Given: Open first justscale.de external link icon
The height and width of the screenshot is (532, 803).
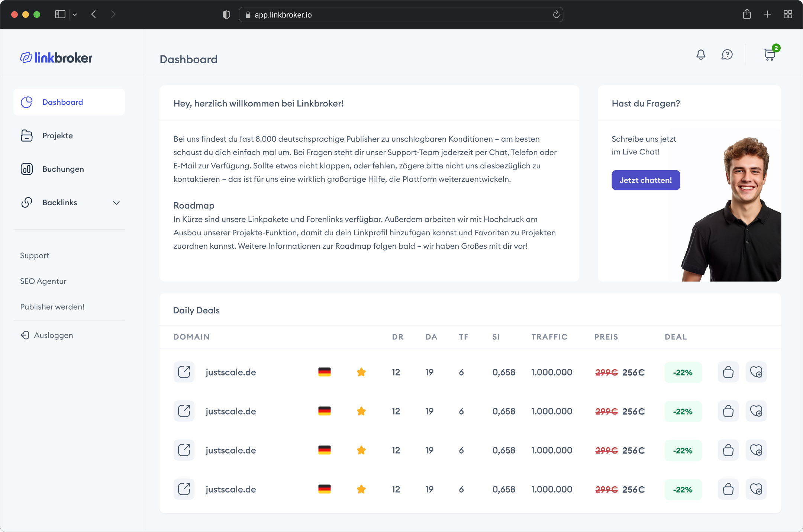Looking at the screenshot, I should point(184,372).
